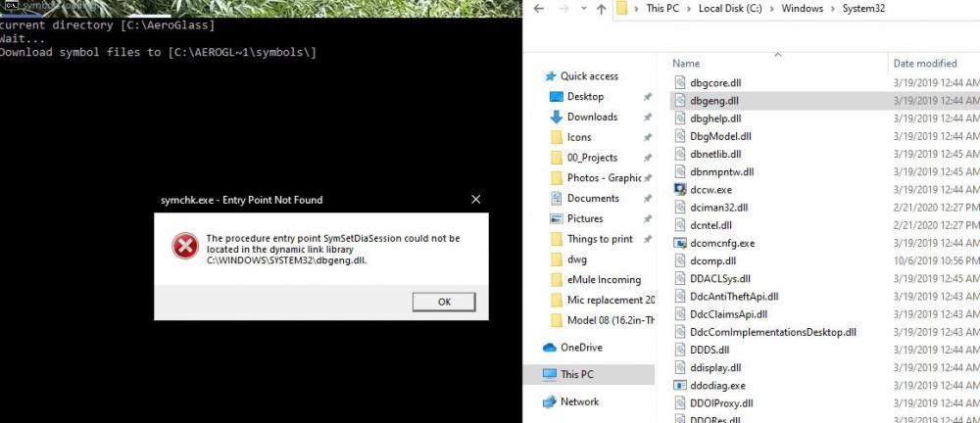Click the pin icon beside Downloads
Screen dimensions: 980x423
648,117
